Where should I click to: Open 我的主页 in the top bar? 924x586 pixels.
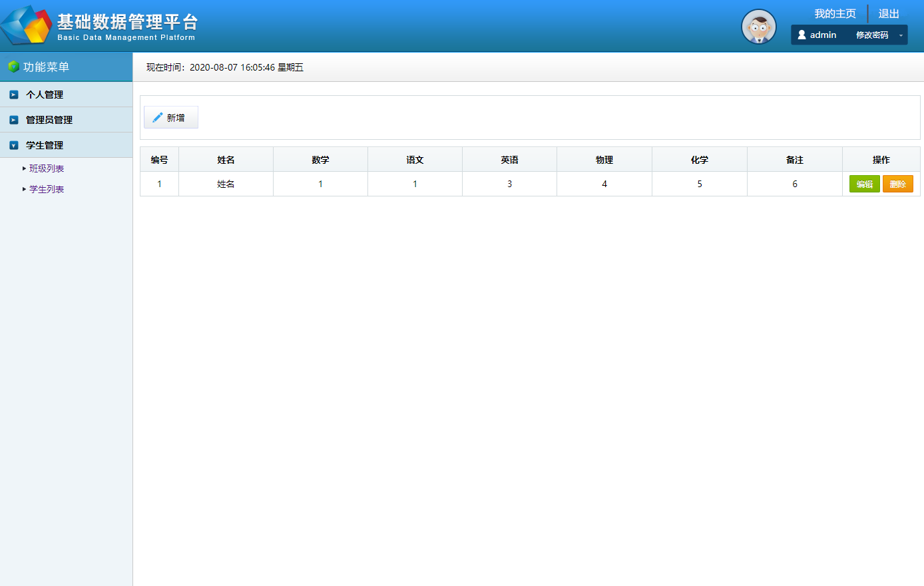point(835,13)
